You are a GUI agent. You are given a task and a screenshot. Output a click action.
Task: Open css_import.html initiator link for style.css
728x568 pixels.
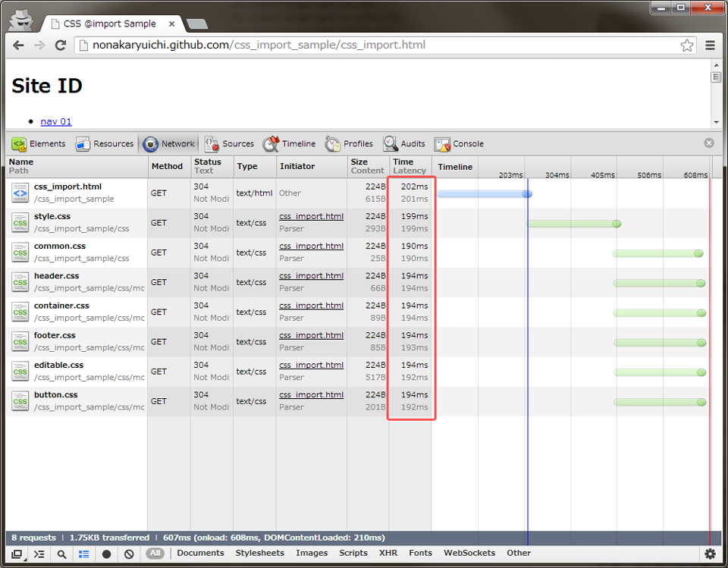[311, 216]
